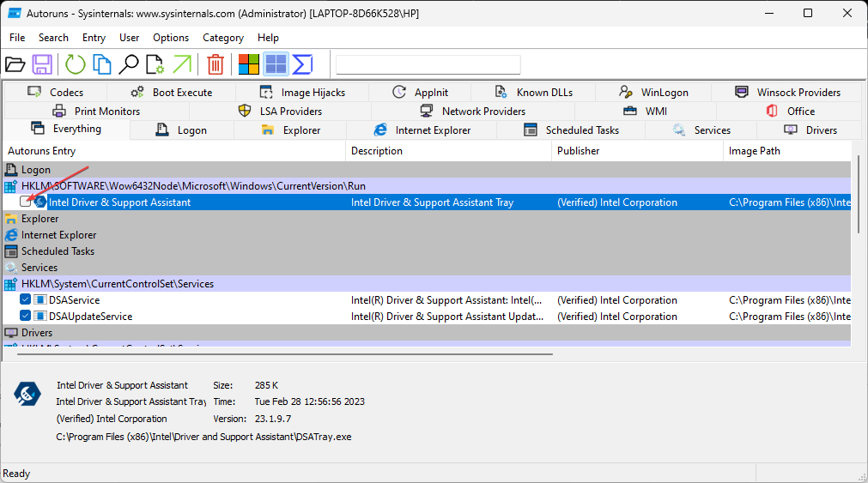The image size is (868, 483).
Task: Switch to the WMI tab
Action: coord(646,112)
